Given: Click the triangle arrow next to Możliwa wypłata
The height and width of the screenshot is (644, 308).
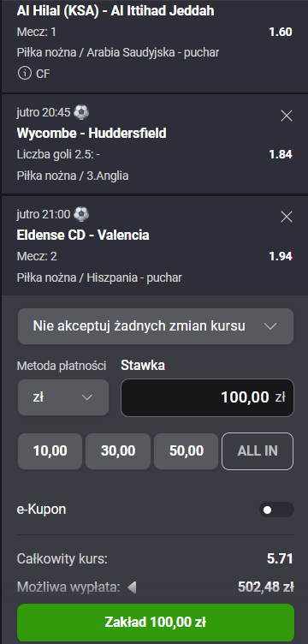Looking at the screenshot, I should [x=132, y=587].
